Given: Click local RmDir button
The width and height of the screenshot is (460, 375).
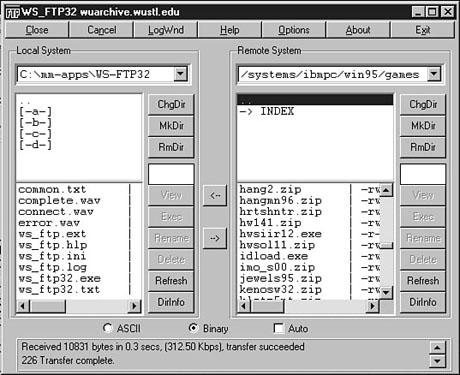Looking at the screenshot, I should pyautogui.click(x=171, y=147).
